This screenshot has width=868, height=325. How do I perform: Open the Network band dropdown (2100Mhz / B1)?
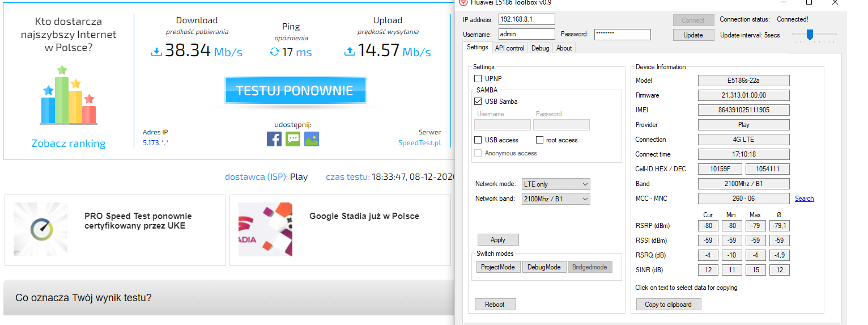pyautogui.click(x=556, y=199)
